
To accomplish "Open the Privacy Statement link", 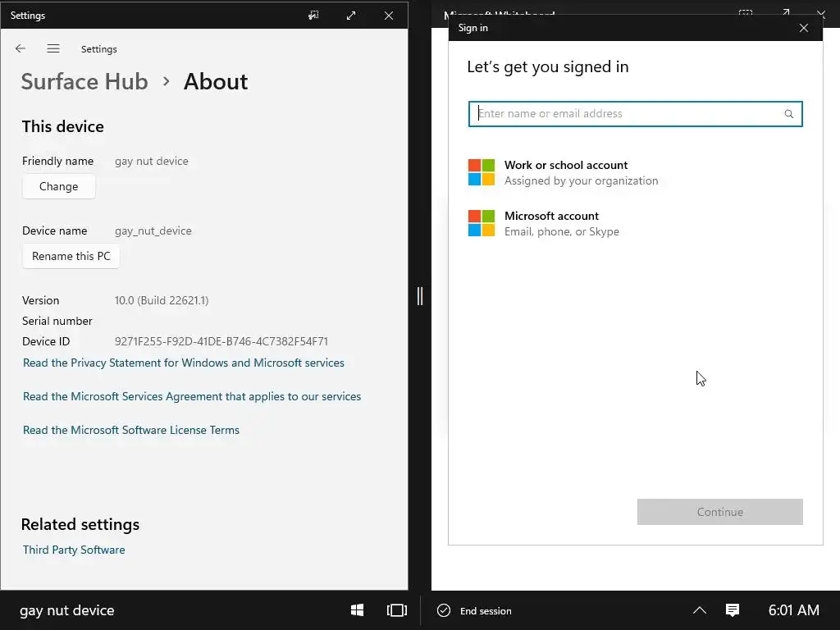I will (x=184, y=363).
